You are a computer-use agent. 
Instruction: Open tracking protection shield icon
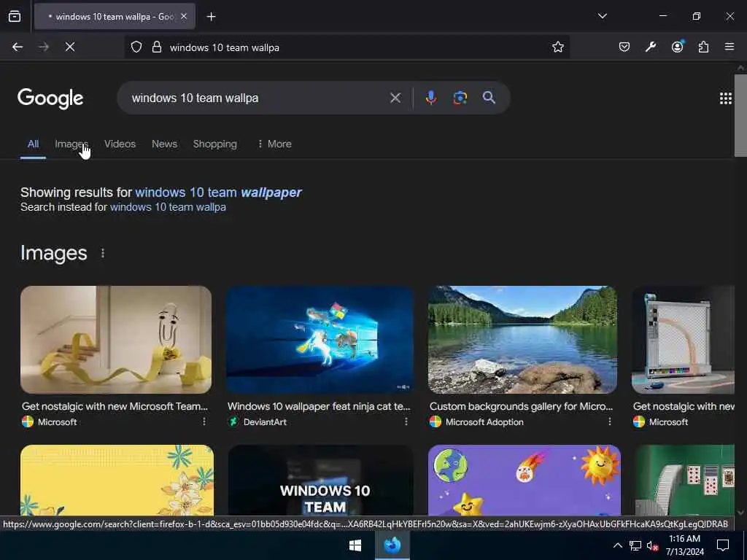[x=136, y=47]
